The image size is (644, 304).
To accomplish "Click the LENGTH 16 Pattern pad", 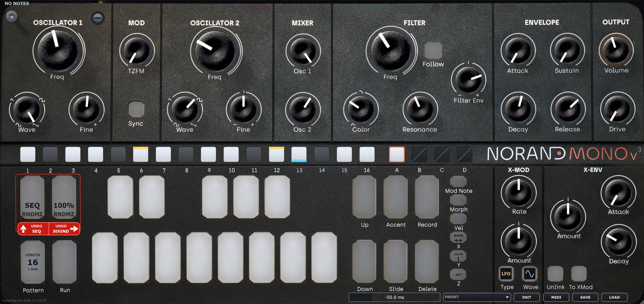I will click(33, 262).
